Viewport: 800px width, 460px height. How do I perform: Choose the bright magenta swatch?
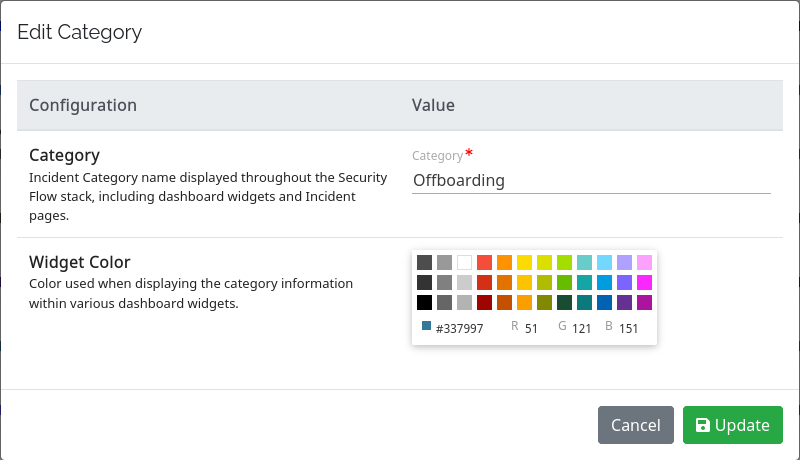click(644, 282)
